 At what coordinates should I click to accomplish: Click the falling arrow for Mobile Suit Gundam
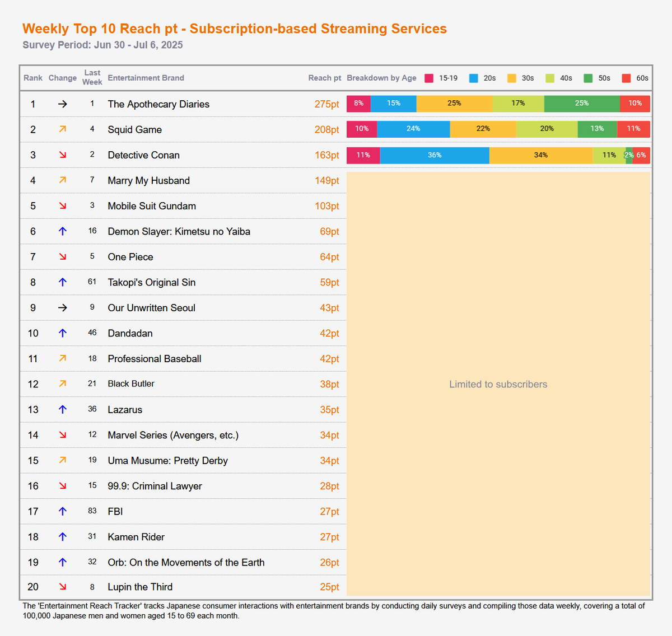tap(63, 206)
